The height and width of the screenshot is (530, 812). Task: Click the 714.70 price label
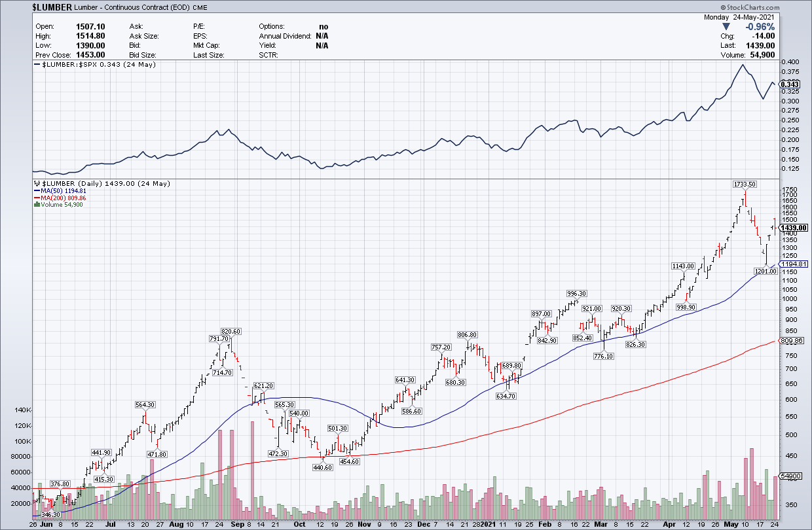pos(223,373)
